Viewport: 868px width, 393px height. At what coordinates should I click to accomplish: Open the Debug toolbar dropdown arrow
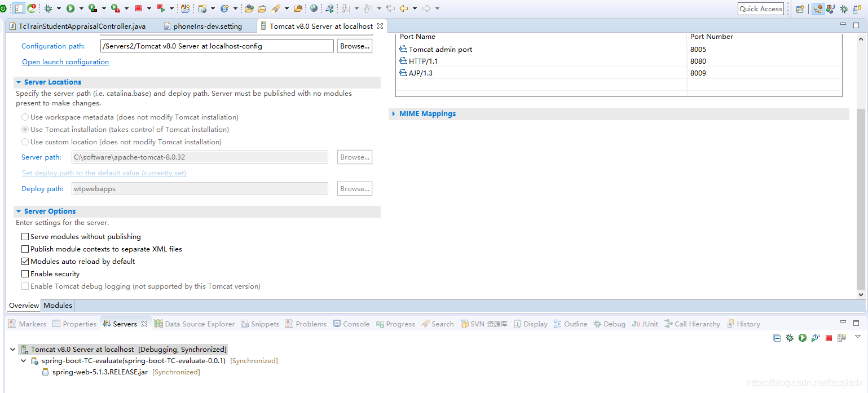coord(59,8)
